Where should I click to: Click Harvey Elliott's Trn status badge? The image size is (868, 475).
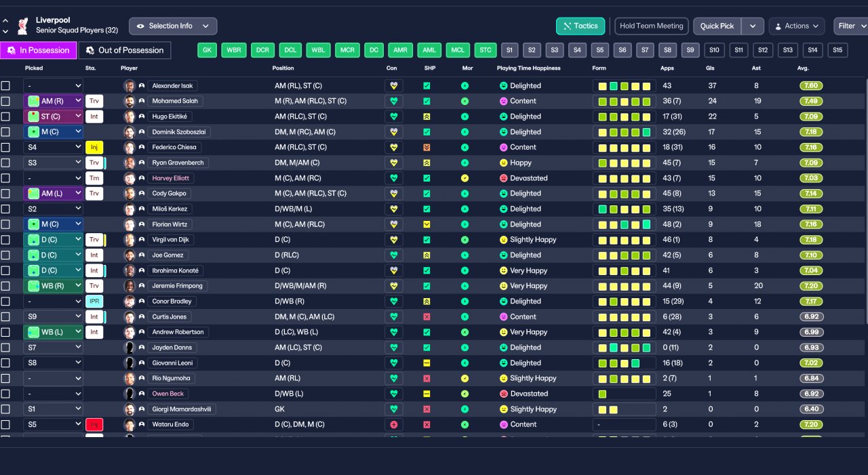coord(94,178)
